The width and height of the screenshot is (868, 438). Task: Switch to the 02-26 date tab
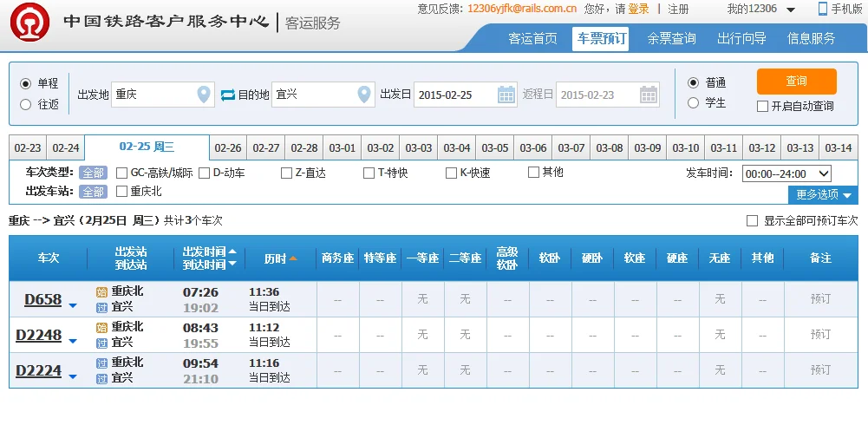point(228,148)
